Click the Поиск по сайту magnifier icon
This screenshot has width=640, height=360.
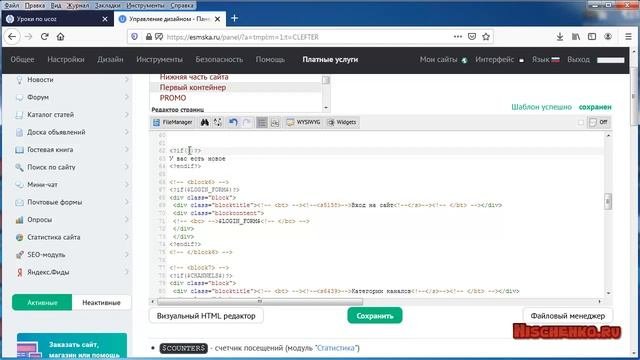click(x=19, y=167)
